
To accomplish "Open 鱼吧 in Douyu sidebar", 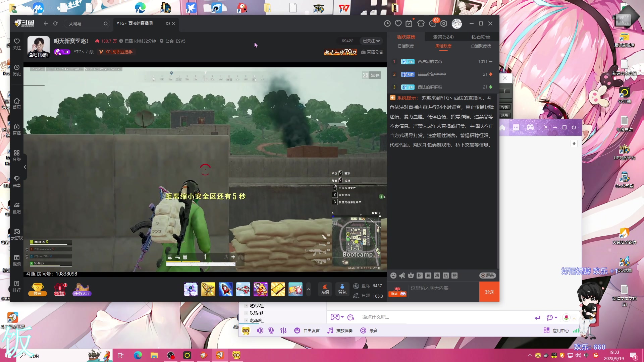I will click(x=17, y=208).
